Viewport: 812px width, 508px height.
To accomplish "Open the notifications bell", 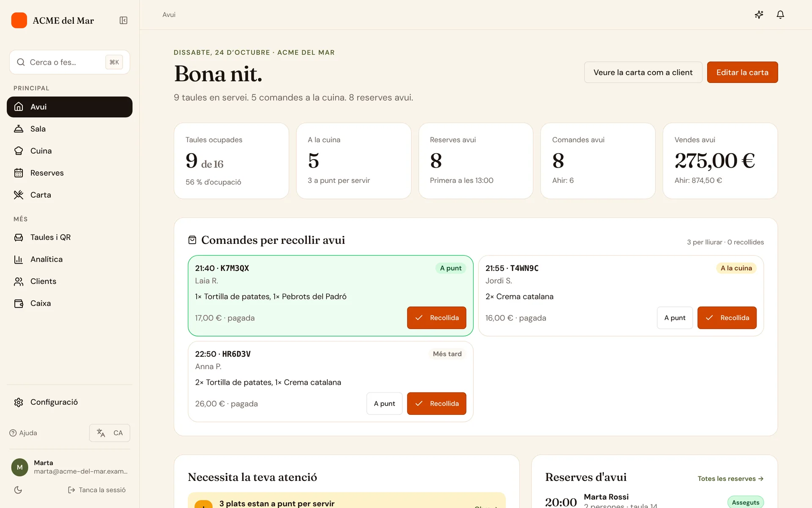I will click(x=780, y=14).
